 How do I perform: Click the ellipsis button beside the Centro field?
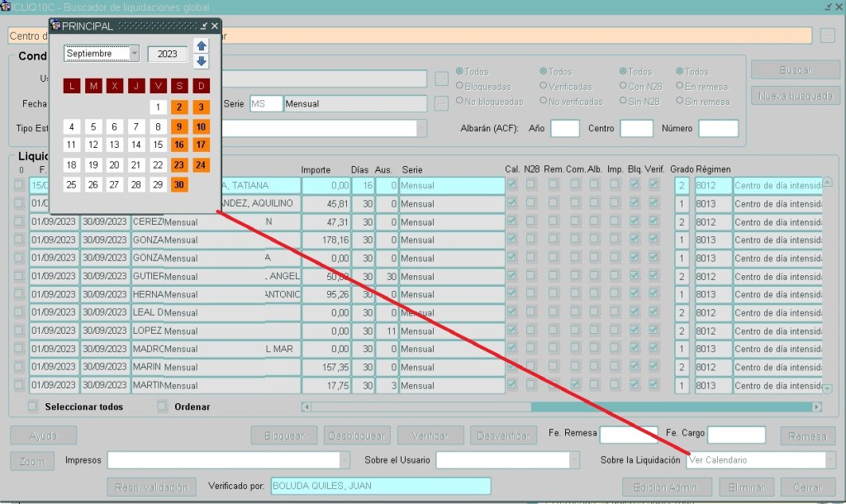pyautogui.click(x=827, y=36)
